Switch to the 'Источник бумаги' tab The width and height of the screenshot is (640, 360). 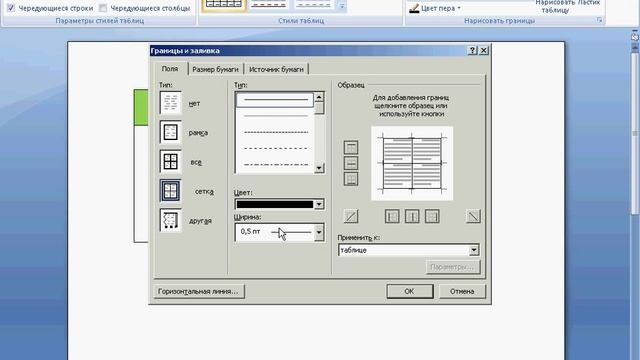[276, 69]
